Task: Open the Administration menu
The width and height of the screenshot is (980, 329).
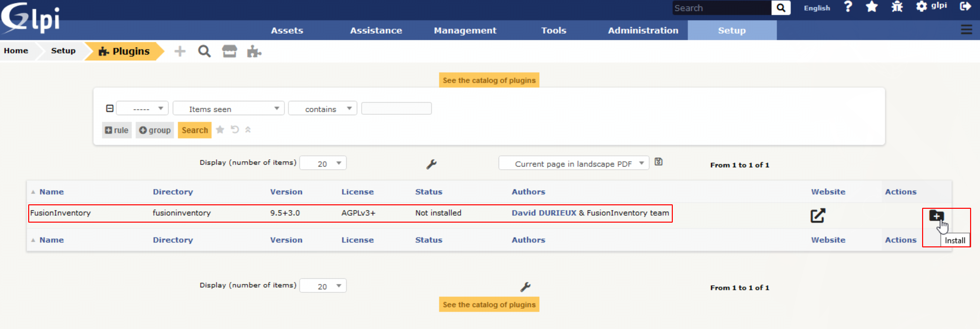Action: tap(643, 30)
